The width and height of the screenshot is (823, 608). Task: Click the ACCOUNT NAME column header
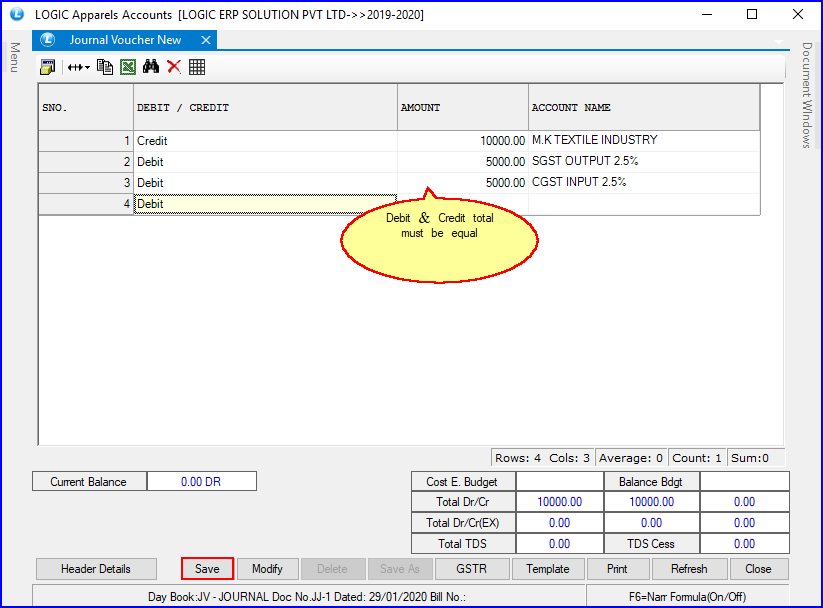pos(644,108)
